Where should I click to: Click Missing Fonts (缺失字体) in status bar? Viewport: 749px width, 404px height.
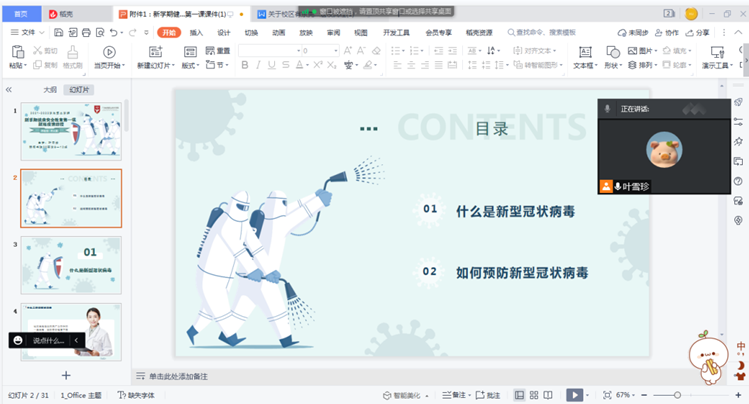point(136,395)
